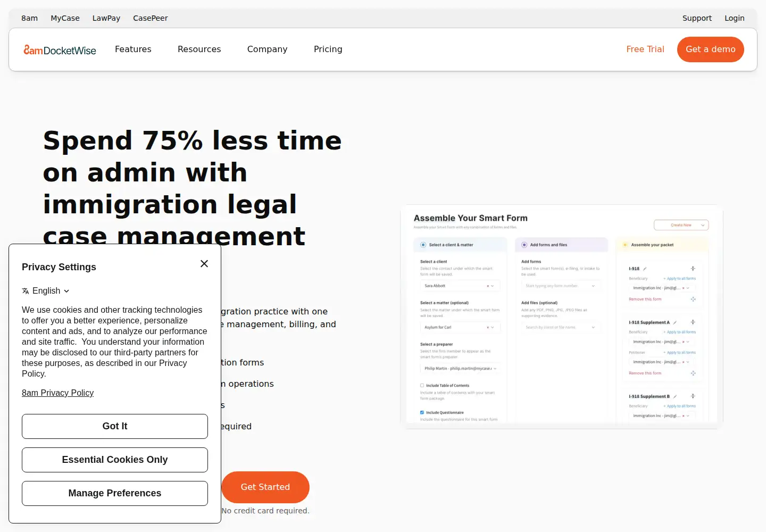Open the Company menu
The height and width of the screenshot is (532, 766).
pos(268,49)
